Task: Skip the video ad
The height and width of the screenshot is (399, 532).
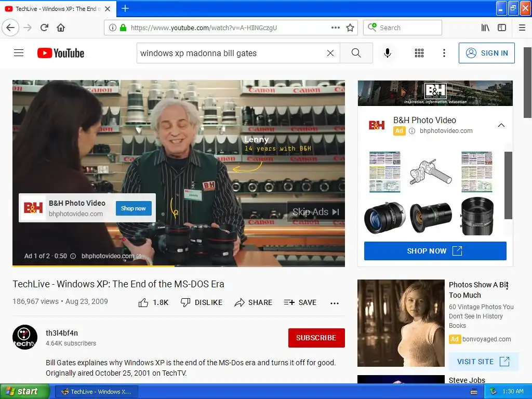Action: coord(316,212)
